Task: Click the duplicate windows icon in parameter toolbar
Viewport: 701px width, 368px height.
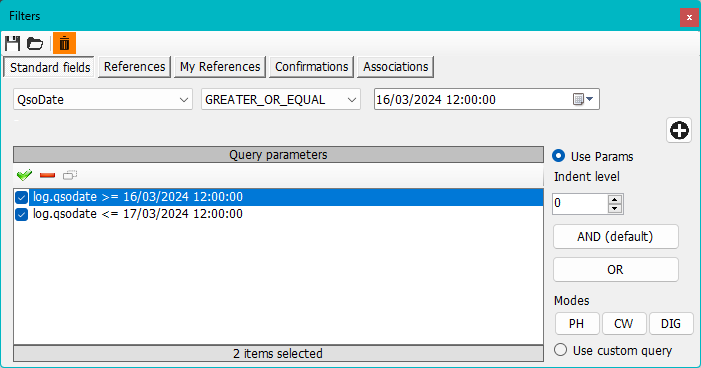Action: [x=70, y=175]
